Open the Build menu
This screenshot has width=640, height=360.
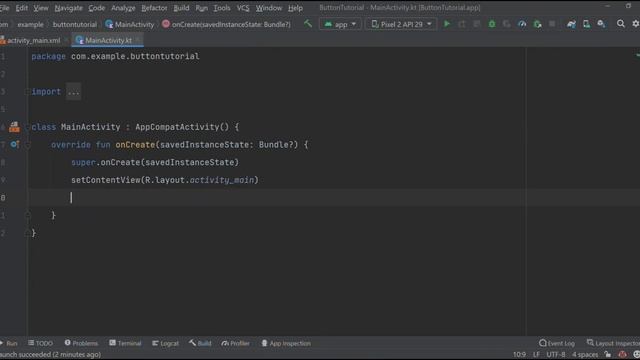point(181,8)
